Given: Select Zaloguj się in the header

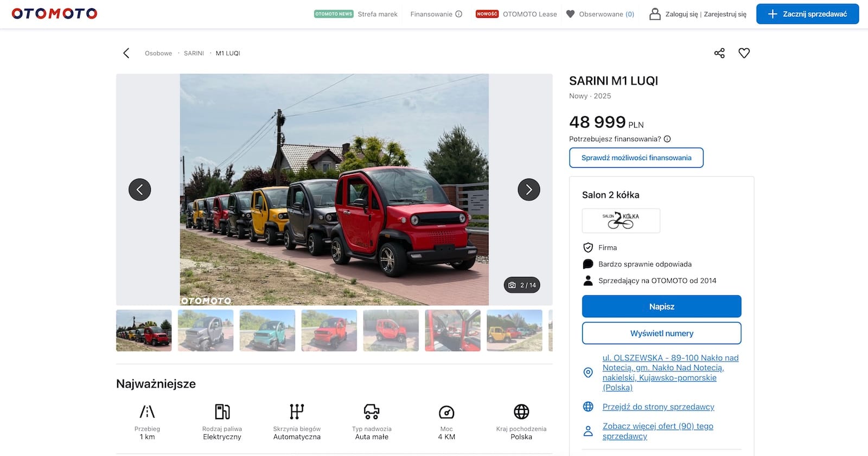Looking at the screenshot, I should tap(682, 14).
